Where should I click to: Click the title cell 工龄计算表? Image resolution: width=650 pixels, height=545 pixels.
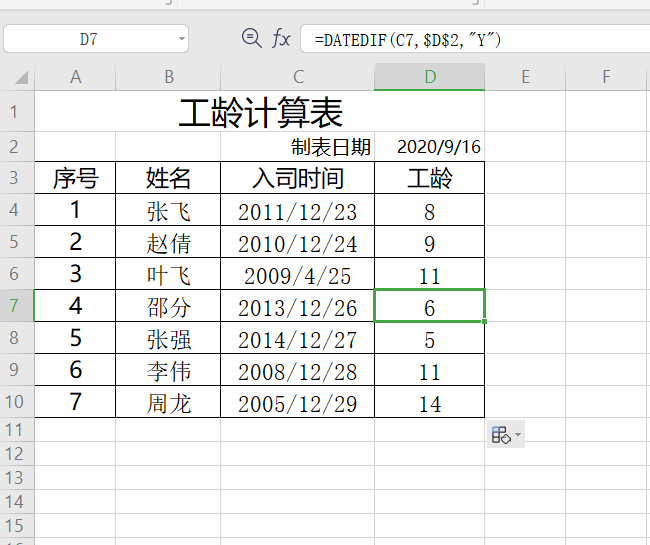pyautogui.click(x=260, y=112)
